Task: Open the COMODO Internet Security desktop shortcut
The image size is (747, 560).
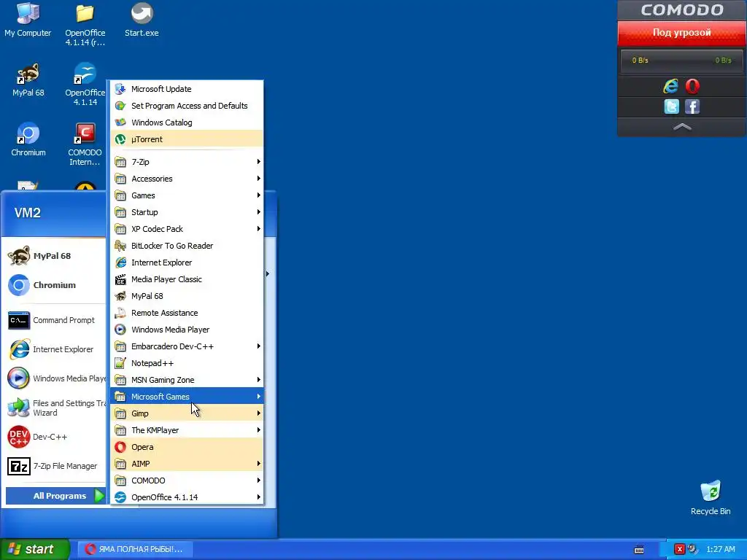Action: [85, 144]
